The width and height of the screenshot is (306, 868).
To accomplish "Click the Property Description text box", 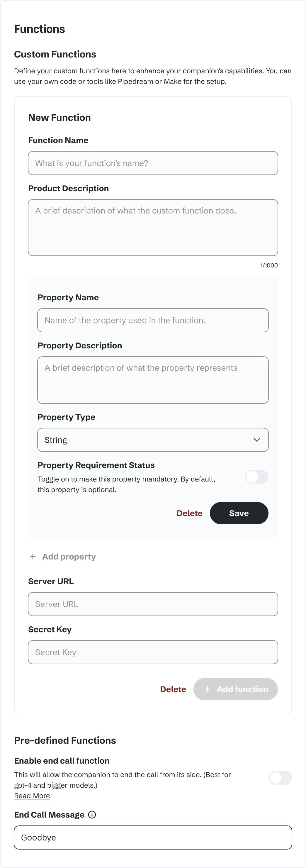I will [153, 380].
